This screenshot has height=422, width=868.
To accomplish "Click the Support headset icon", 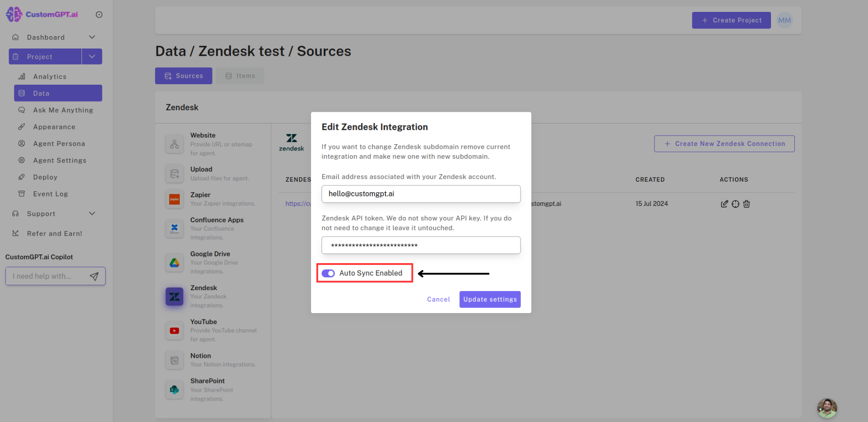I will pyautogui.click(x=16, y=213).
